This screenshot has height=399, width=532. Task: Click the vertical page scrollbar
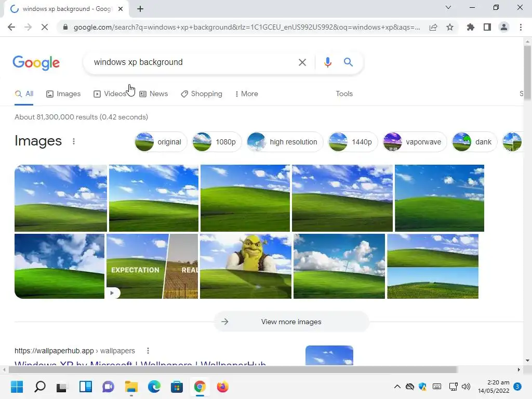click(x=527, y=73)
